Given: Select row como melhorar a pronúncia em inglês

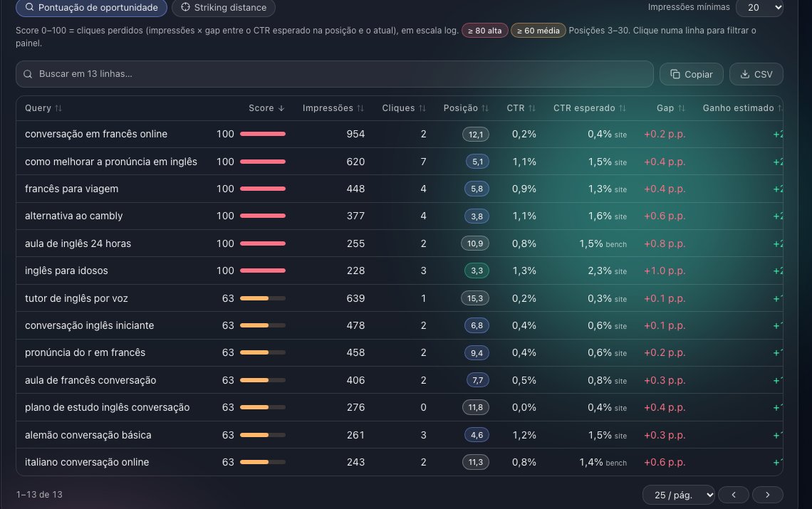Looking at the screenshot, I should [400, 162].
